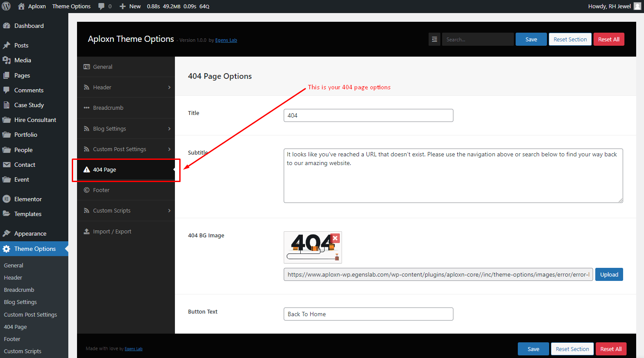Screen dimensions: 644x358
Task: Click the Case Study icon
Action: point(7,105)
